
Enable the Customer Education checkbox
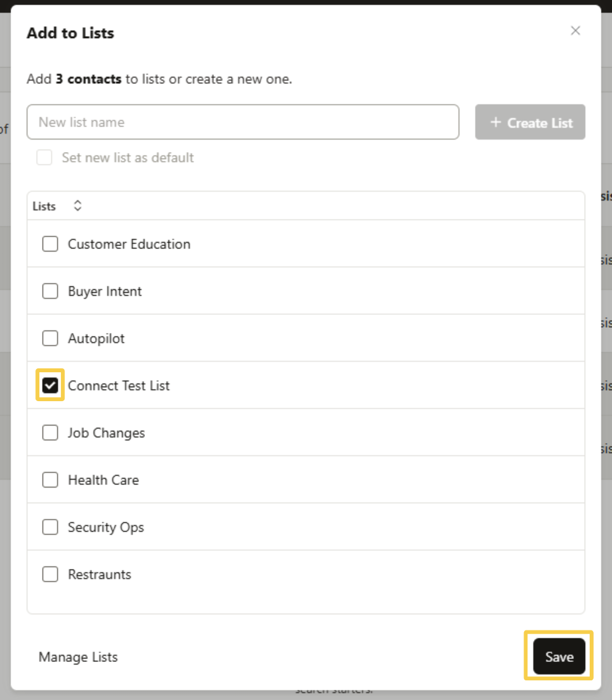(50, 244)
